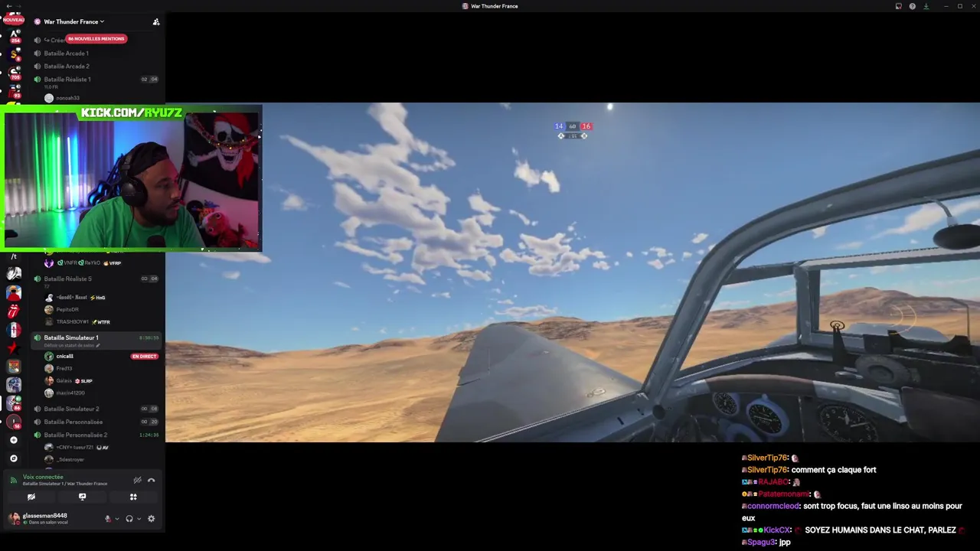Open the discover servers compass icon
Image resolution: width=980 pixels, height=551 pixels.
[x=13, y=458]
